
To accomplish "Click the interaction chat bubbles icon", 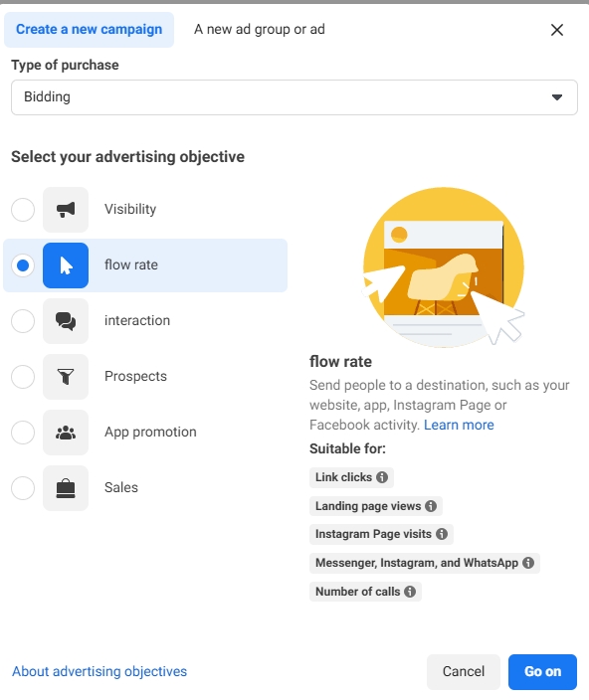I will [x=66, y=321].
